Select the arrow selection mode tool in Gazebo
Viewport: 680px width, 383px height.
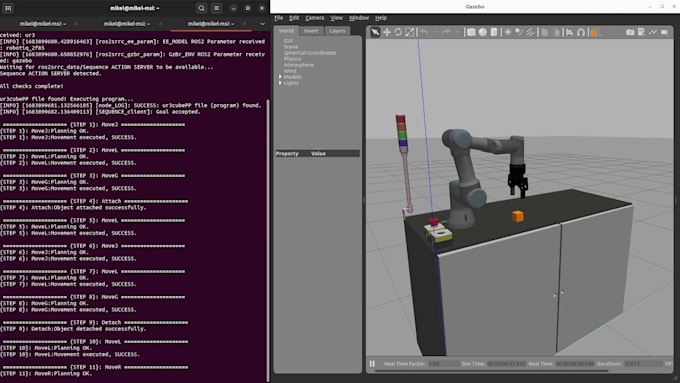375,32
